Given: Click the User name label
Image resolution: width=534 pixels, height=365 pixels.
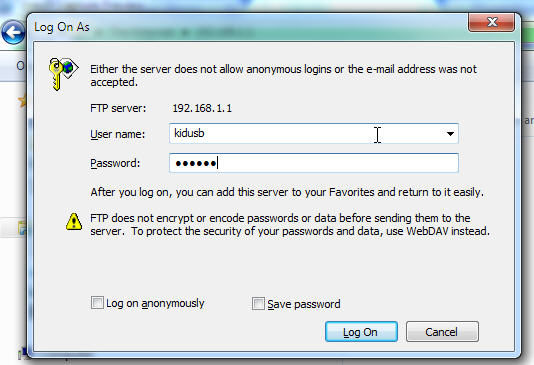Looking at the screenshot, I should 117,134.
